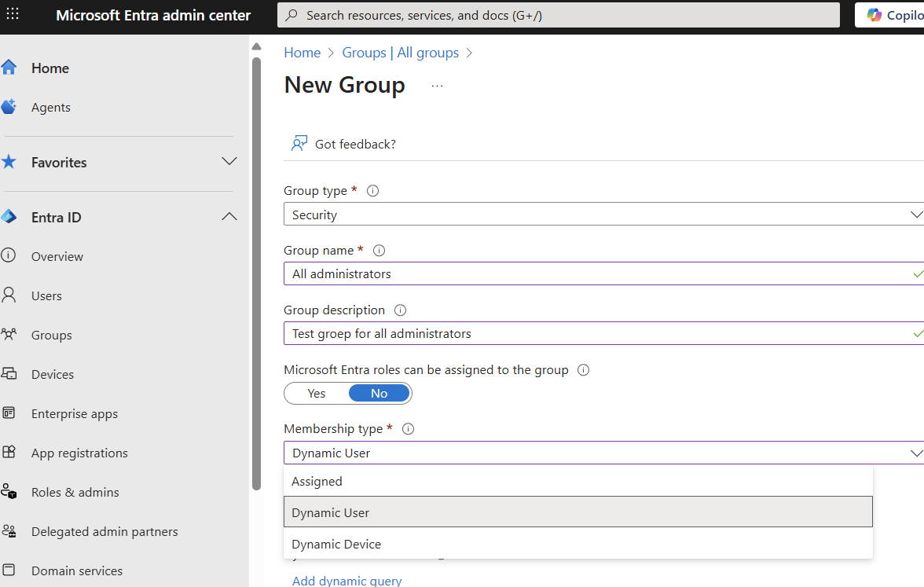Click the search resources box
924x587 pixels.
pyautogui.click(x=558, y=15)
